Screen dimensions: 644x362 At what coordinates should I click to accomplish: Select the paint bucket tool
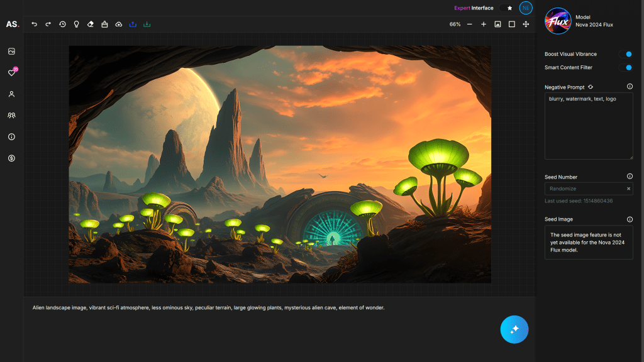(104, 25)
